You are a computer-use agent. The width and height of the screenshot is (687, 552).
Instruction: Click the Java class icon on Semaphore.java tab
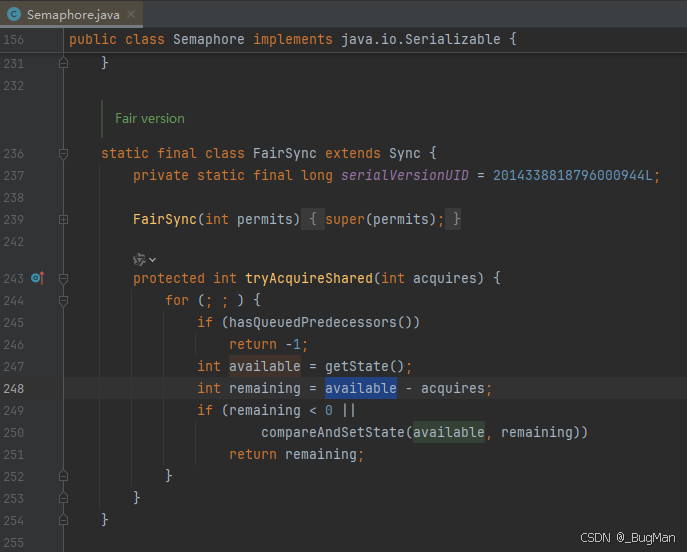14,14
